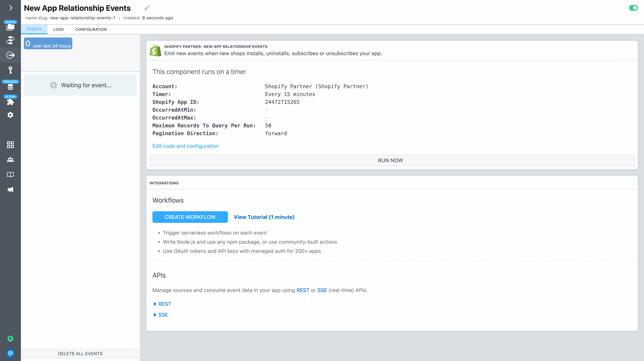The image size is (644, 361).
Task: Rename the source using the pencil icon
Action: pyautogui.click(x=147, y=8)
